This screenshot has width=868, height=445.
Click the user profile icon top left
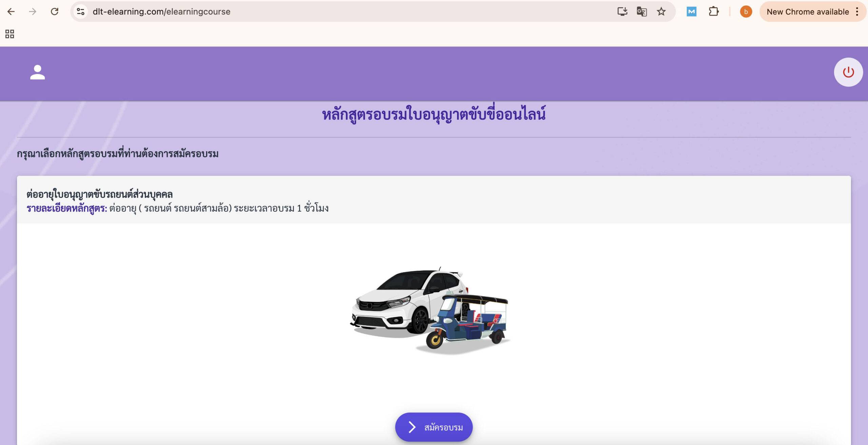(x=37, y=72)
